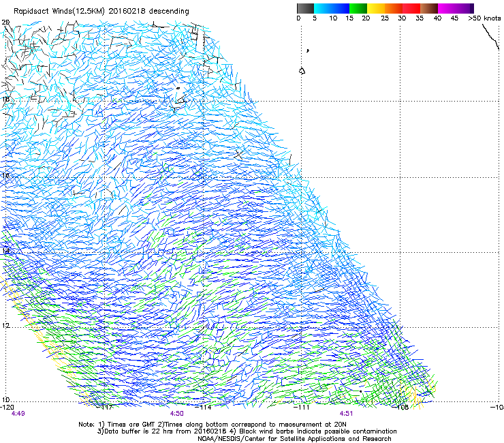
Task: Click the title text 'Rapidscat Winds(12.5KM) 20160218 descending'
Action: click(x=101, y=12)
